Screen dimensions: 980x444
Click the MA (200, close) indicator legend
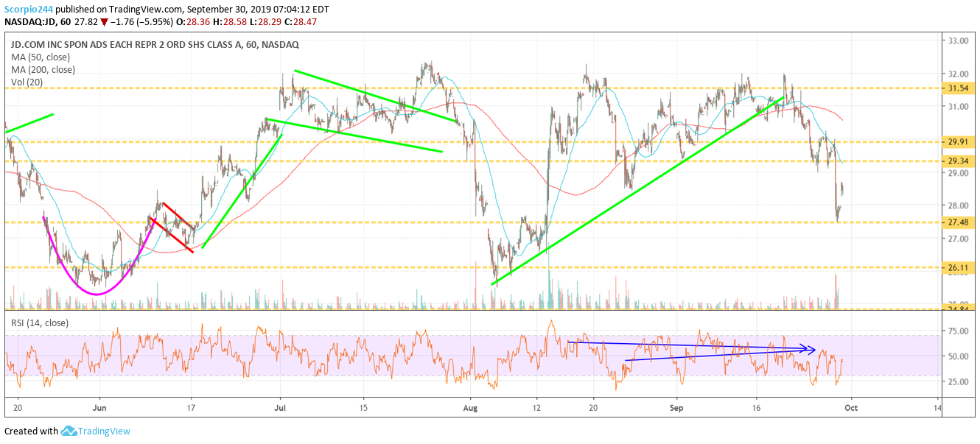[x=43, y=70]
